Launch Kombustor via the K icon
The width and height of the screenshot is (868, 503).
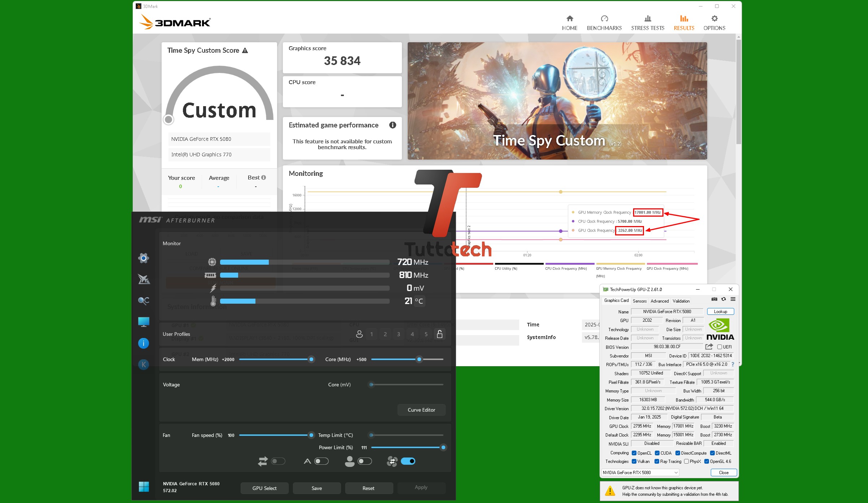tap(144, 364)
